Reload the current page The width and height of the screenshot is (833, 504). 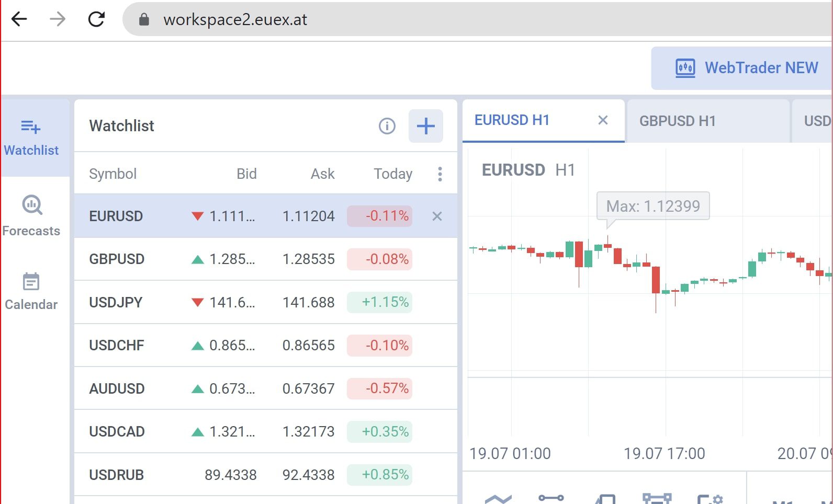(x=96, y=19)
